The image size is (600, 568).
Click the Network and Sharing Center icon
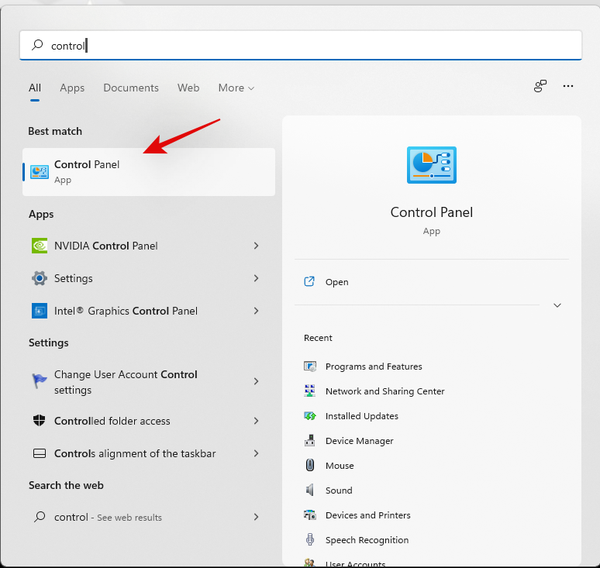(310, 391)
